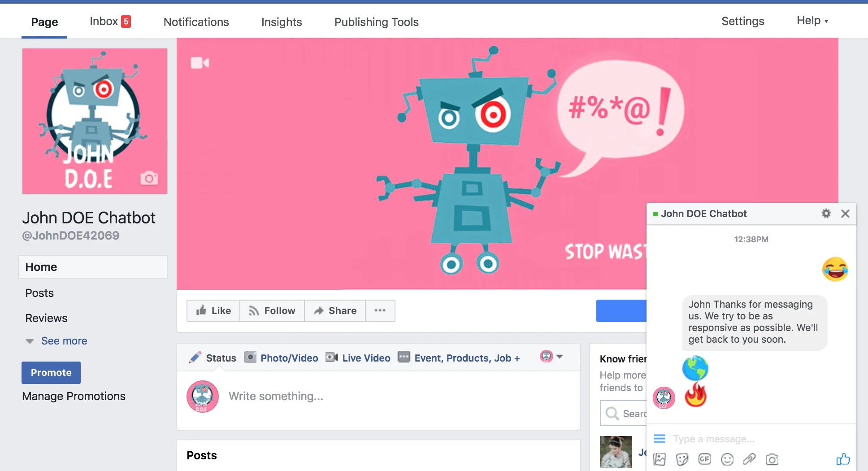Switch to the Notifications tab
The height and width of the screenshot is (471, 868).
[196, 22]
